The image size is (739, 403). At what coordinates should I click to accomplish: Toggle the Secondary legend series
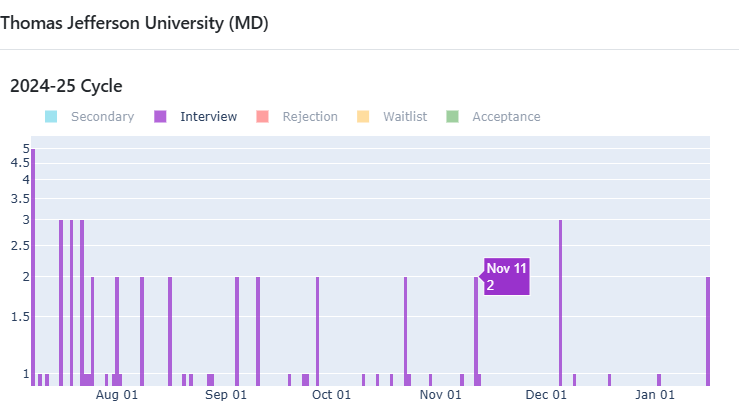point(90,116)
